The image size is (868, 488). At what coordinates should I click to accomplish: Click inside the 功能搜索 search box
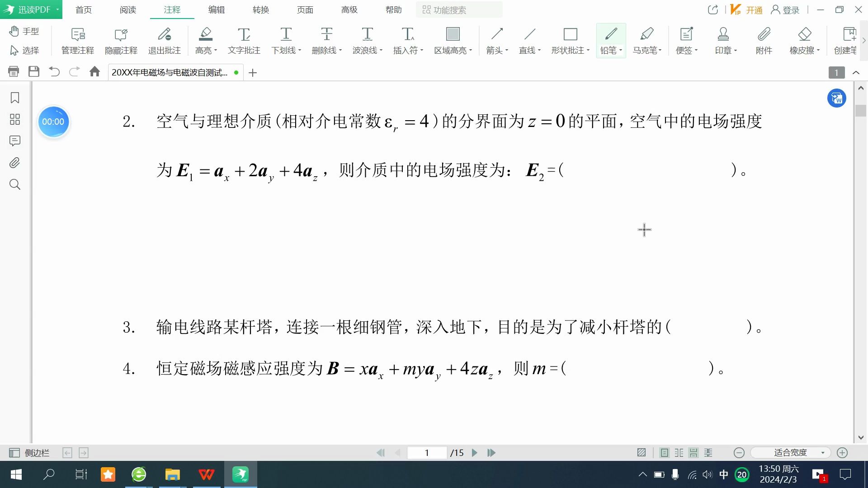(x=459, y=10)
